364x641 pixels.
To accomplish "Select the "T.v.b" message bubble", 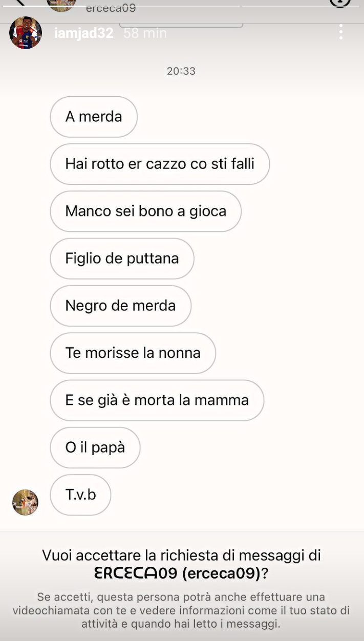I will pyautogui.click(x=80, y=495).
